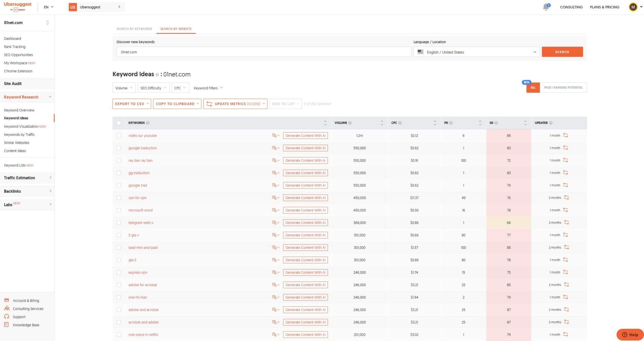This screenshot has height=341, width=644.
Task: Refresh metrics for vpn for vpn row
Action: [x=567, y=197]
